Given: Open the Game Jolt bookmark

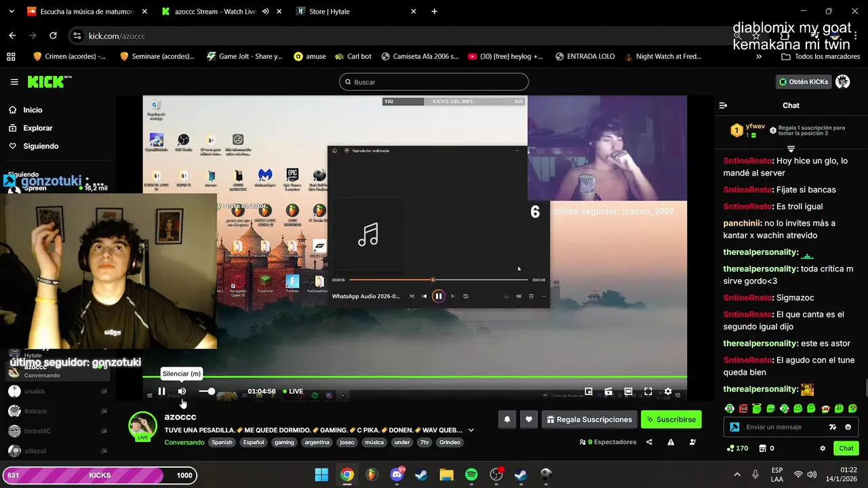Looking at the screenshot, I should [244, 56].
